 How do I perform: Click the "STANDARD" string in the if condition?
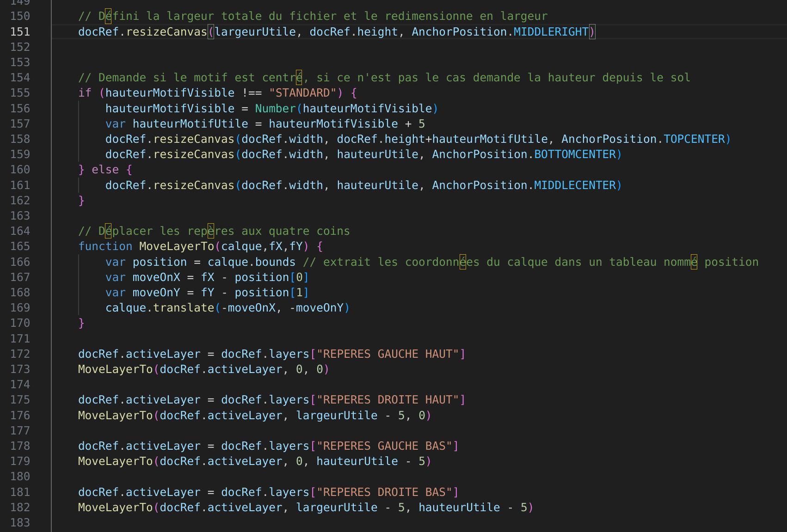click(x=303, y=93)
